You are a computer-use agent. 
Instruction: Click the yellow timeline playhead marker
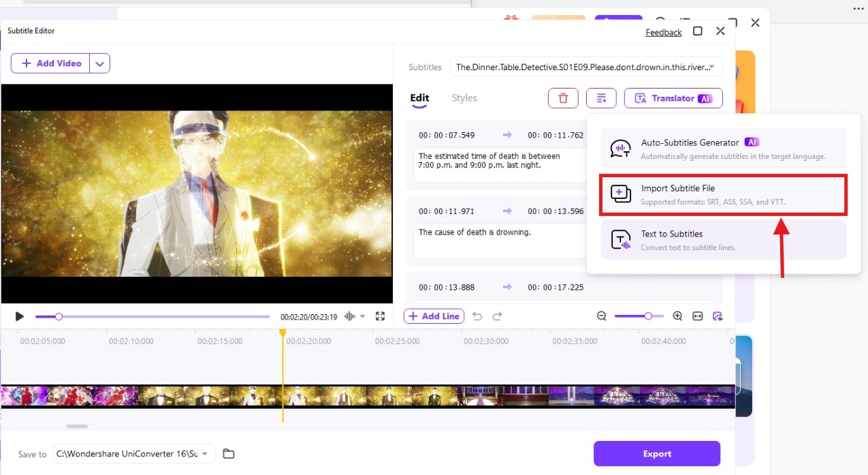tap(283, 332)
